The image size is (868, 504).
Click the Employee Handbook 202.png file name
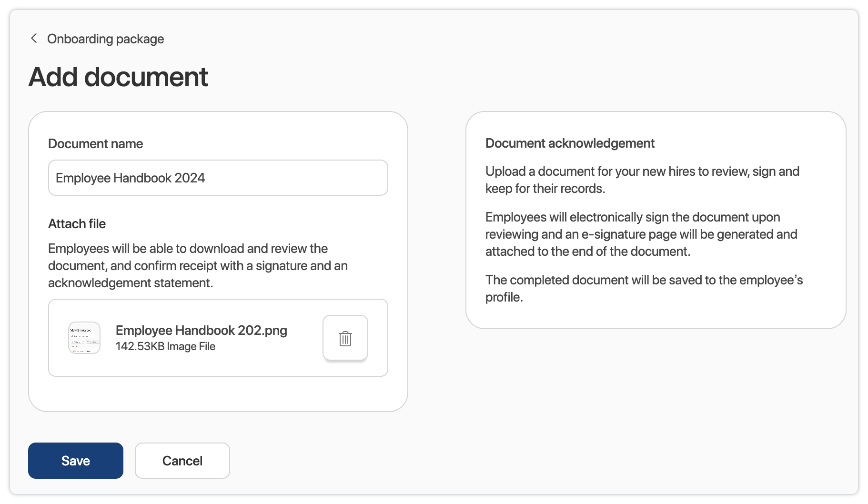[201, 330]
